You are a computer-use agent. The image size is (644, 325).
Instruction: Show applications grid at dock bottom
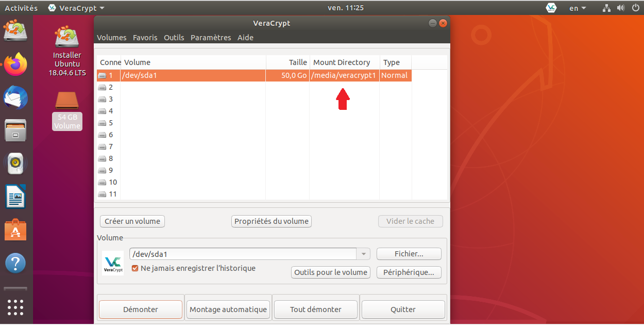pos(15,307)
